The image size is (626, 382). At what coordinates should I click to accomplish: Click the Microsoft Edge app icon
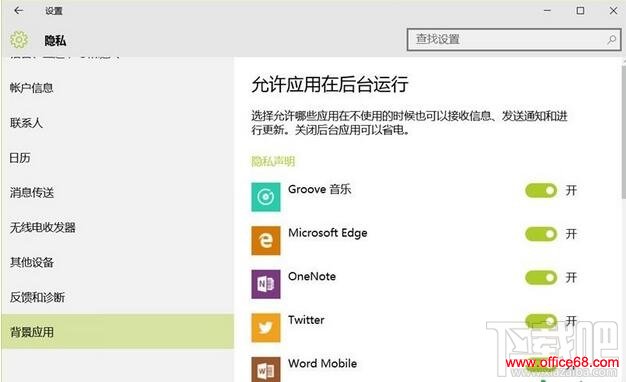click(x=265, y=240)
